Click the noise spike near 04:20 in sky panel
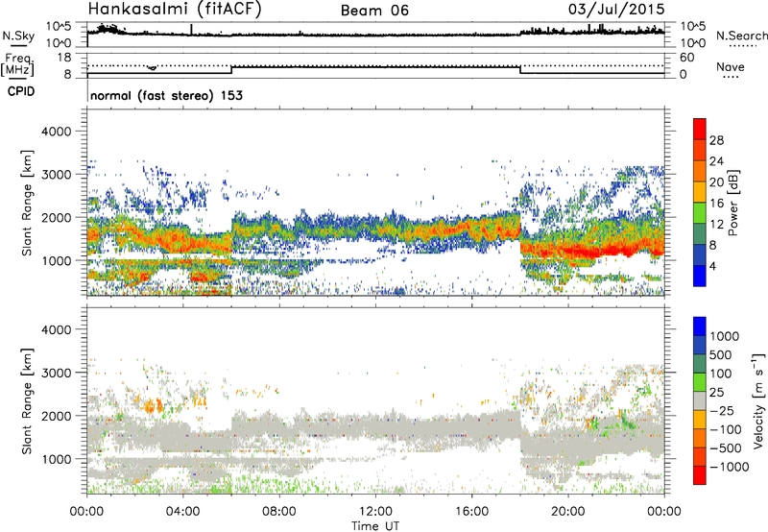The image size is (768, 532). (x=191, y=30)
